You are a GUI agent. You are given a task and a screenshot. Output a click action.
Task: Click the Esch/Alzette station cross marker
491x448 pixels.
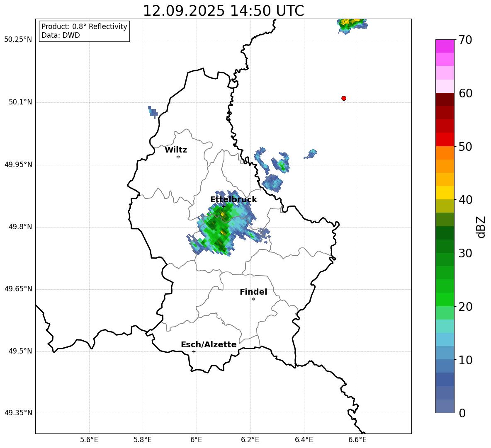click(x=194, y=351)
